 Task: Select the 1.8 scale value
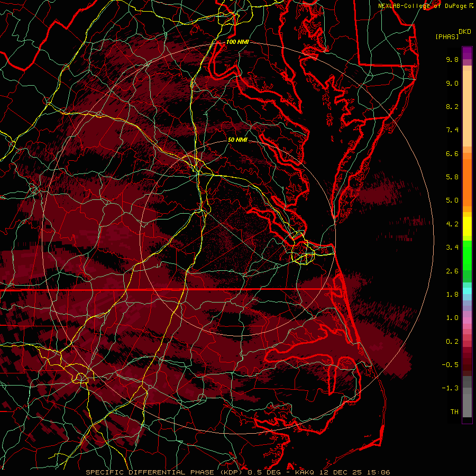click(x=452, y=295)
